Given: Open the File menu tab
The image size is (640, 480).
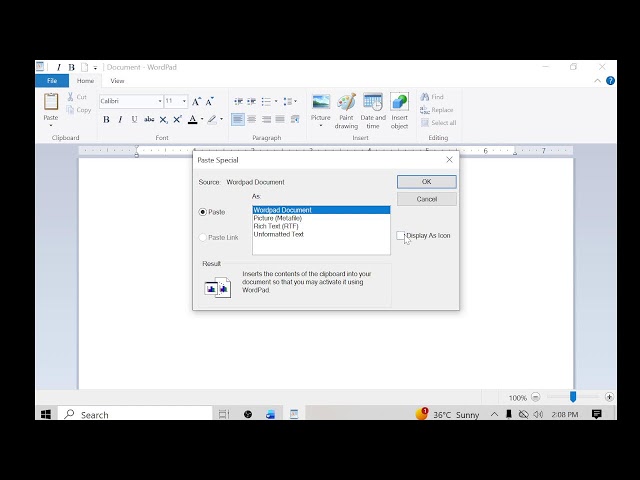Looking at the screenshot, I should tap(52, 81).
